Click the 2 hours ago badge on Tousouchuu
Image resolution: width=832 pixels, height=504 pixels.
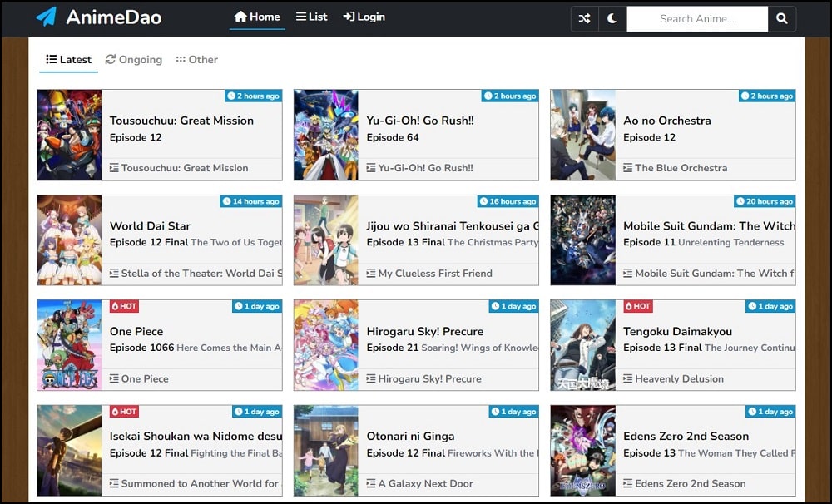(253, 96)
